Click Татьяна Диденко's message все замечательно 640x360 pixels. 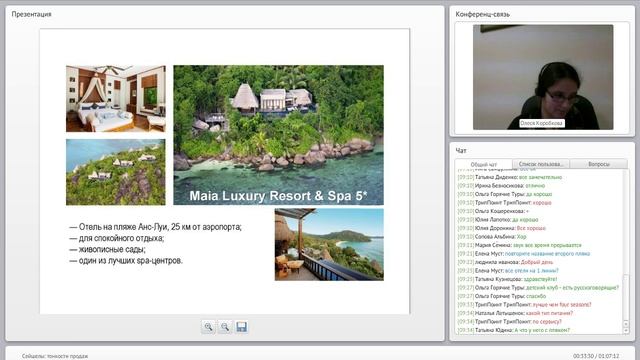point(510,177)
